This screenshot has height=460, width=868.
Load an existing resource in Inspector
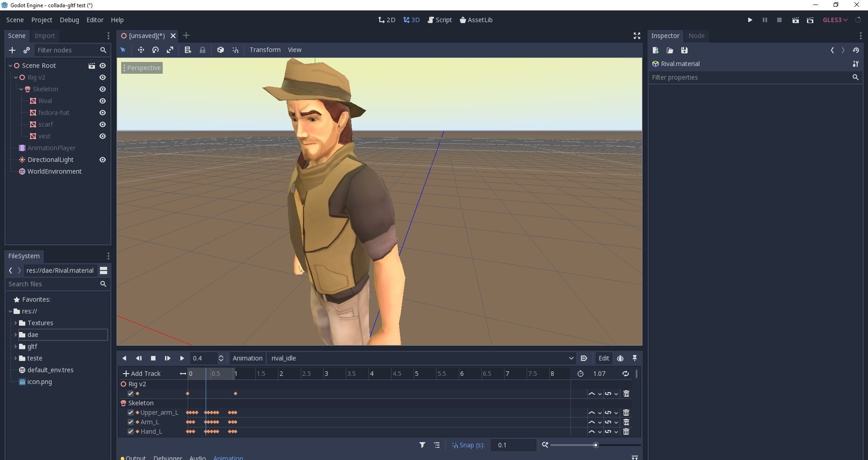(x=670, y=50)
